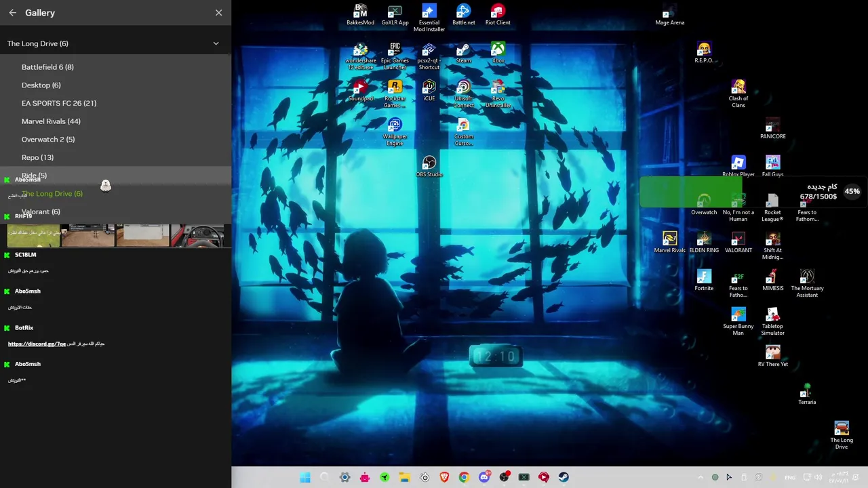Open the pcsx2-qt shortcut
Viewport: 868px width, 488px height.
429,56
